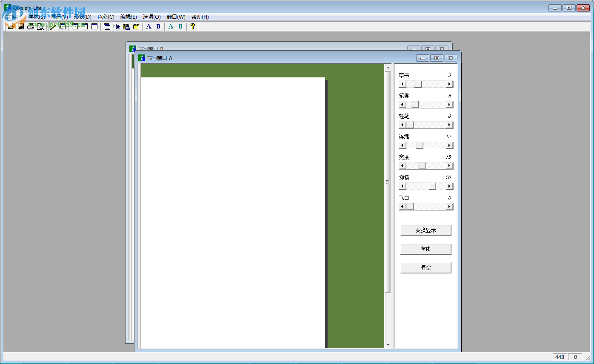The image size is (594, 364).
Task: Increase 宽度 with its right arrow
Action: (450, 166)
